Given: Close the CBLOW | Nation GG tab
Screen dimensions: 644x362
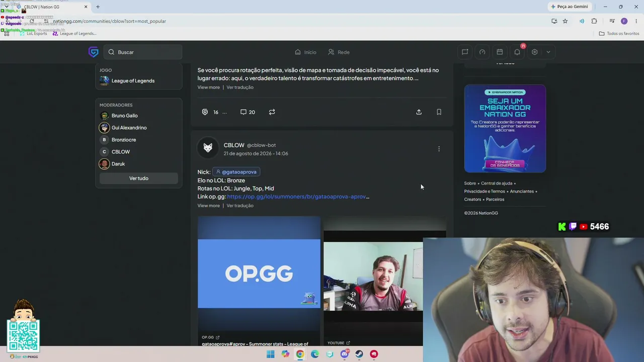Looking at the screenshot, I should [x=86, y=7].
